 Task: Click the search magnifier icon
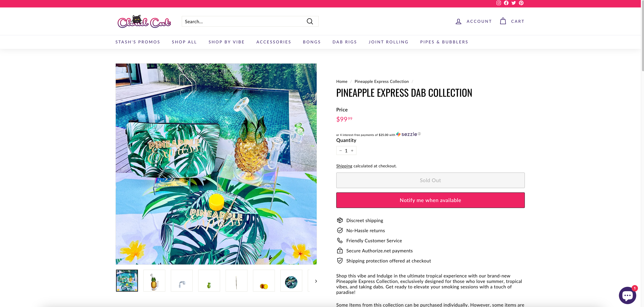pos(310,21)
